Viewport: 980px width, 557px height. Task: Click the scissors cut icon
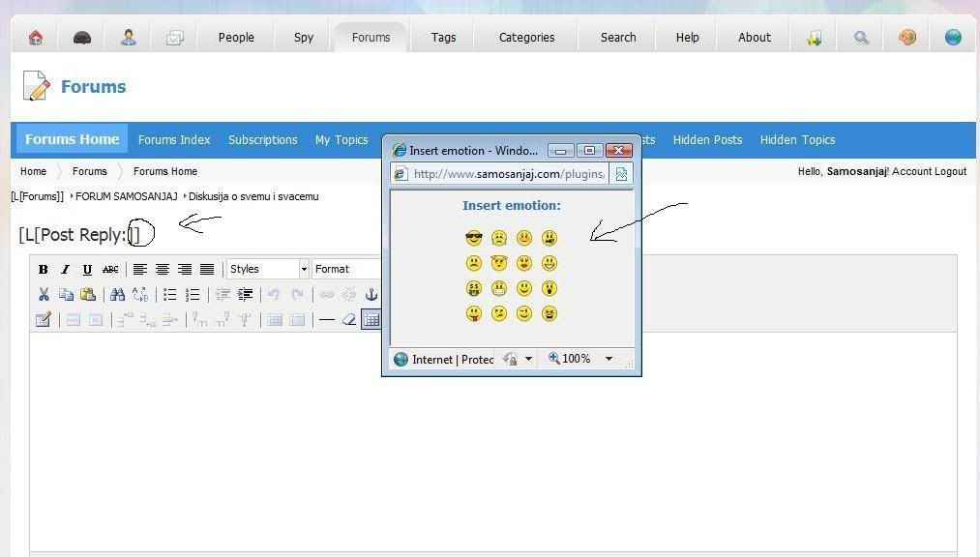[44, 295]
